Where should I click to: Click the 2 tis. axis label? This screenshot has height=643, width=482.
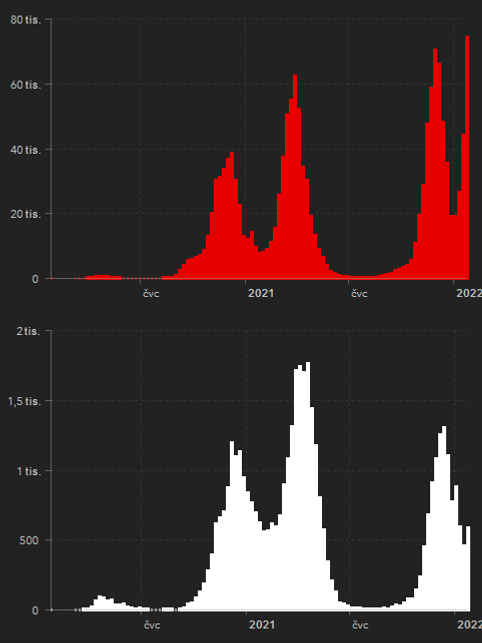(29, 331)
